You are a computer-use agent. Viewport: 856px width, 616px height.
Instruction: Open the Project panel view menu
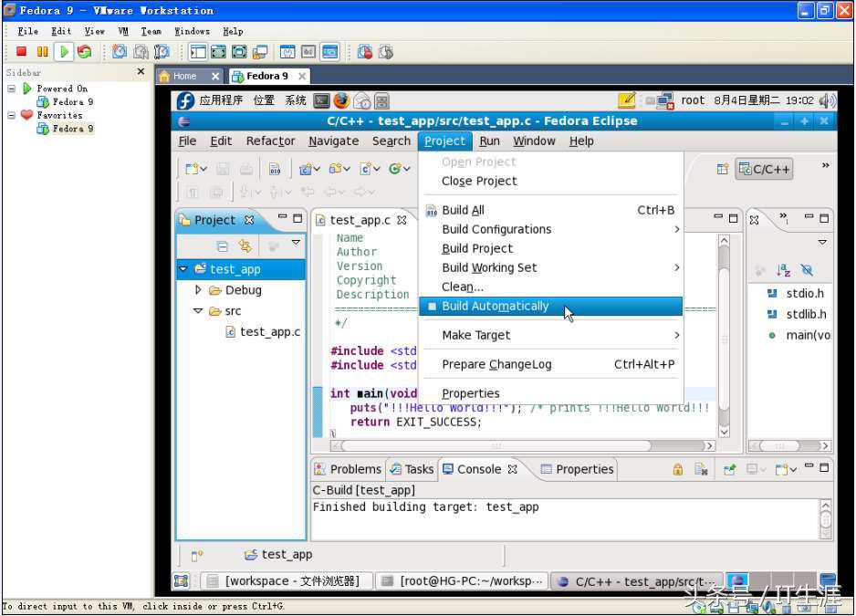(296, 244)
